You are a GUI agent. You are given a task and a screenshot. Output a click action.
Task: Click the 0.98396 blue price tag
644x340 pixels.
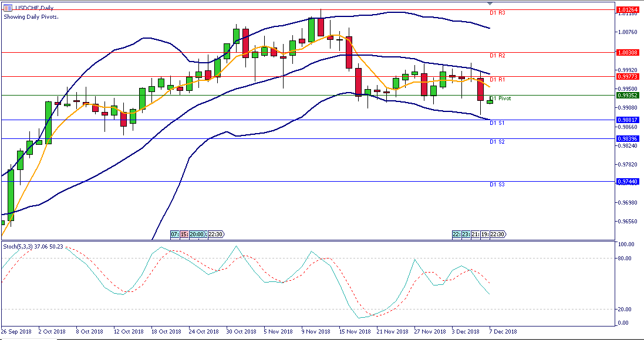pos(627,138)
